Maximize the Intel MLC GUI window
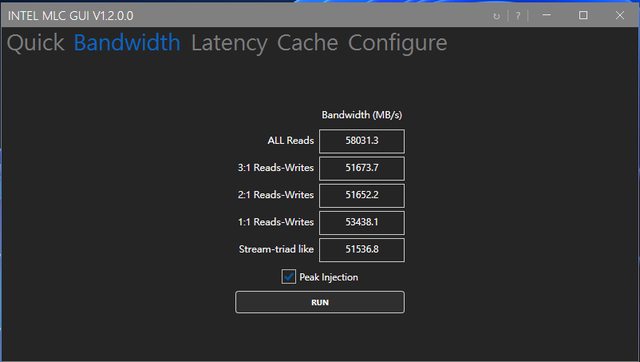This screenshot has height=362, width=640. tap(583, 15)
